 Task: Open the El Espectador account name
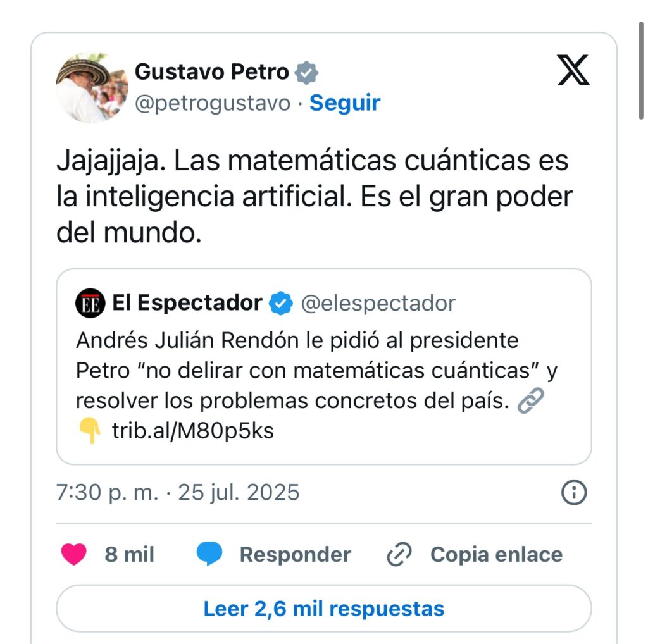pos(187,303)
